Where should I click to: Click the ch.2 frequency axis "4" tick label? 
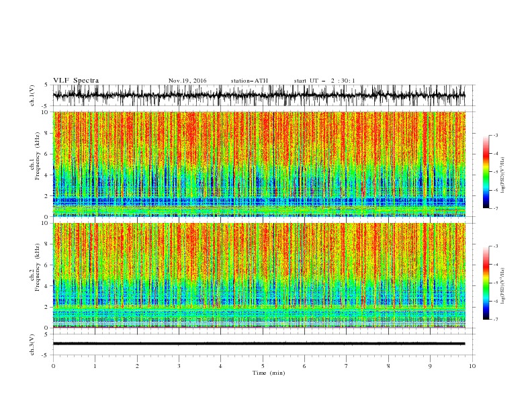coord(46,286)
